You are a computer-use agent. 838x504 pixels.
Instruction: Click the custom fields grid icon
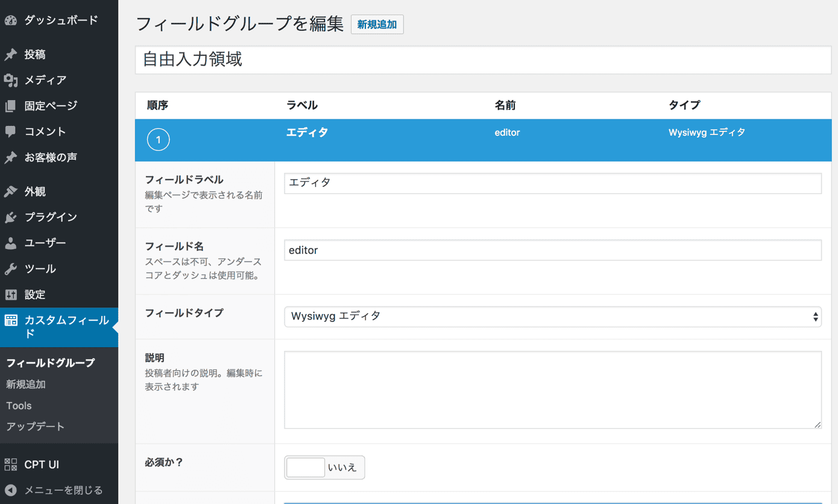coord(11,320)
